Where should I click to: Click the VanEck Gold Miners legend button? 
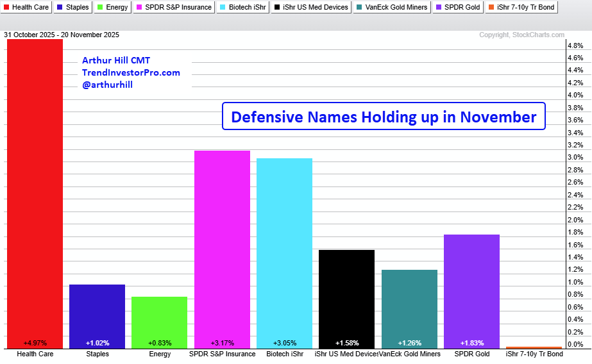pos(389,8)
